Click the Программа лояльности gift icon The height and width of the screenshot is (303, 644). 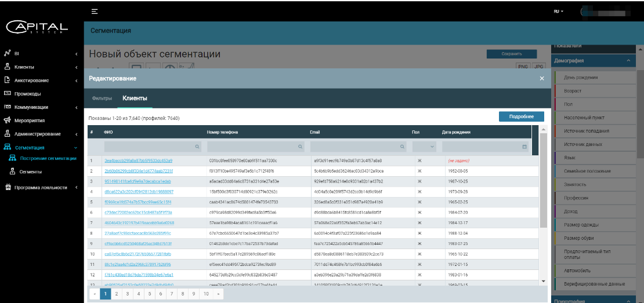tap(8, 187)
